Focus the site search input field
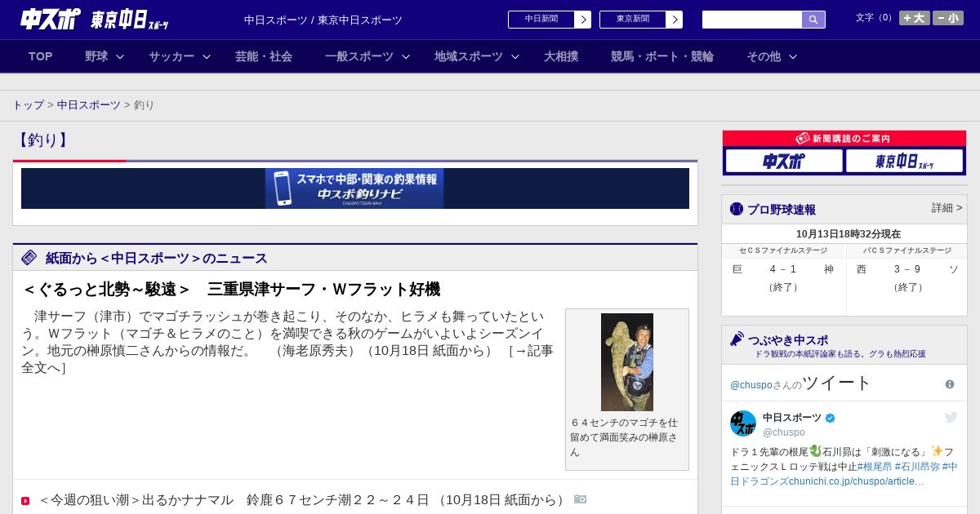The height and width of the screenshot is (514, 980). [x=752, y=20]
